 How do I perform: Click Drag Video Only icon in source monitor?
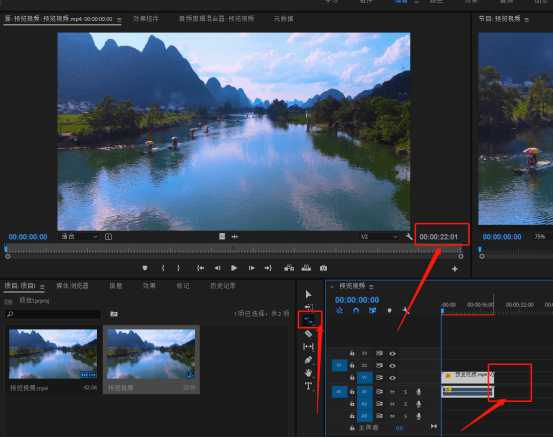point(222,237)
